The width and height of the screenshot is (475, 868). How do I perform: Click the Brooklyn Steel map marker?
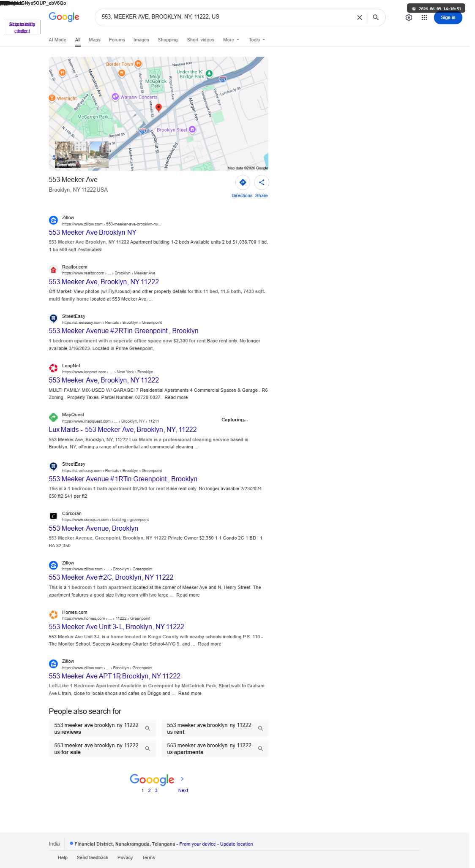192,129
